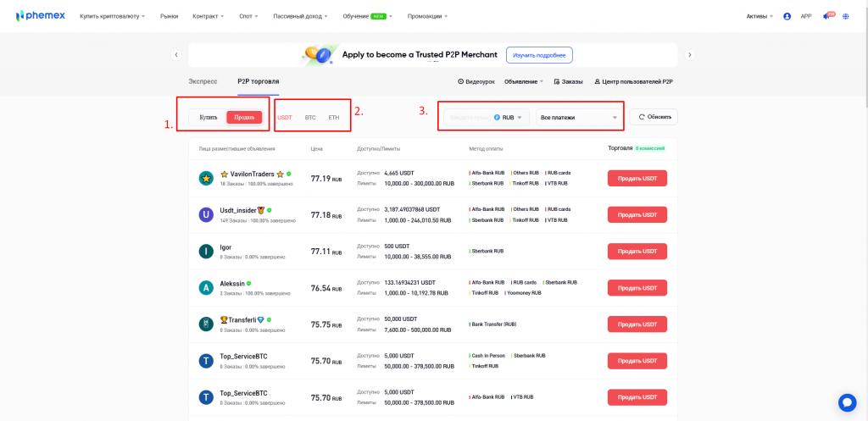
Task: Click Продать USDT for Igor
Action: (x=637, y=252)
